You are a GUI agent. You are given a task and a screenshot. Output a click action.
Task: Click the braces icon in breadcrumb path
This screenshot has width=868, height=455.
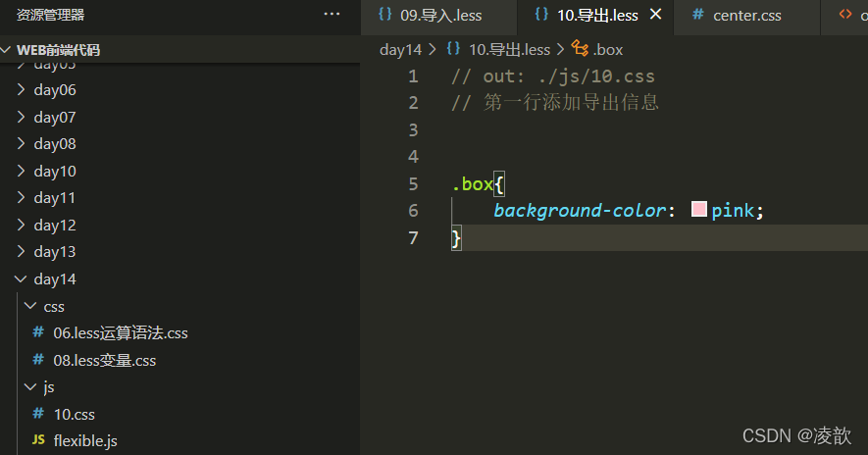pyautogui.click(x=453, y=49)
